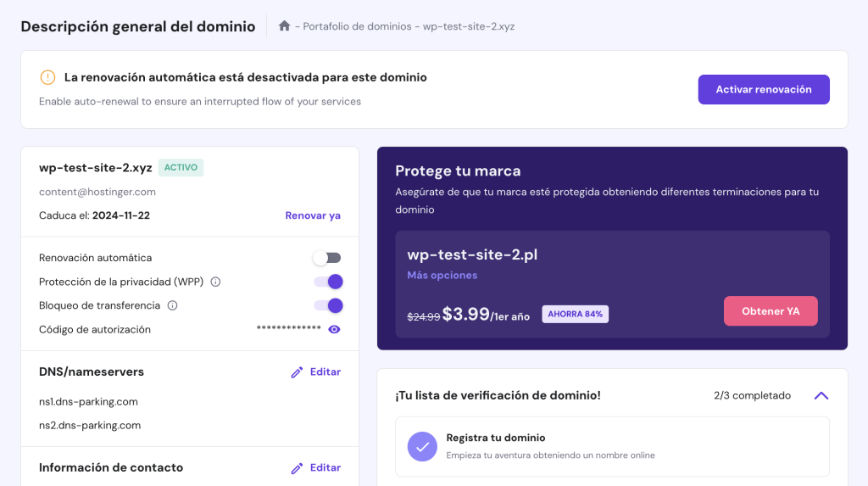
Task: Reveal authorization code with eye icon
Action: [x=334, y=329]
